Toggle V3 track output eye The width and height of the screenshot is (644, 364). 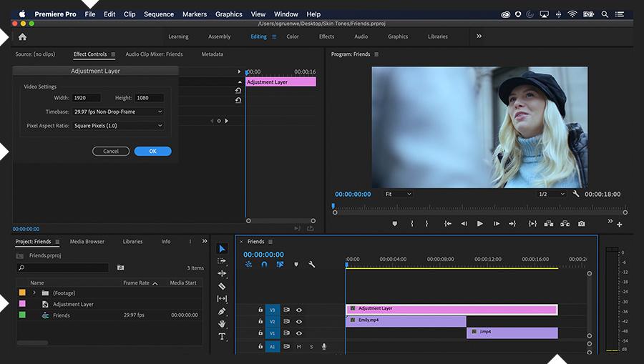click(x=299, y=310)
